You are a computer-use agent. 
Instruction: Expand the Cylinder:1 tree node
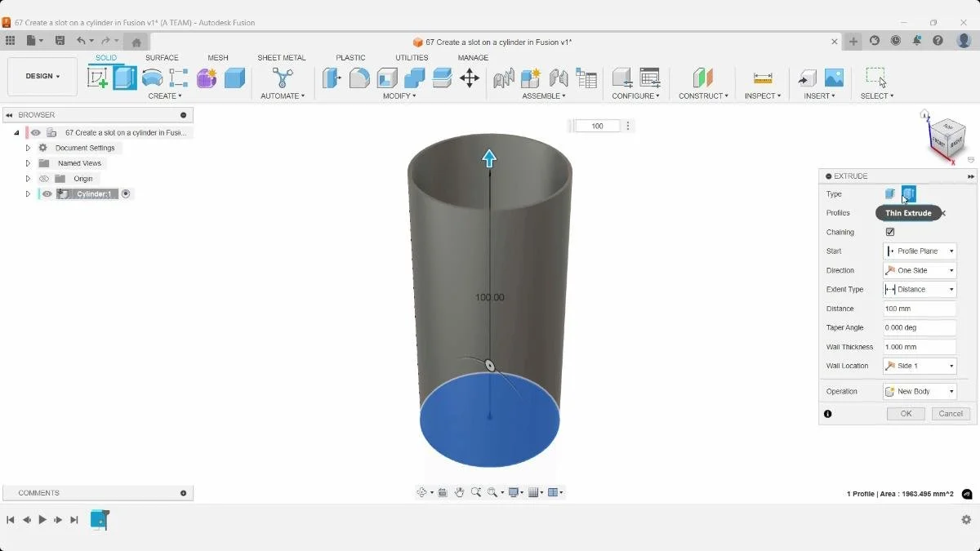coord(28,194)
